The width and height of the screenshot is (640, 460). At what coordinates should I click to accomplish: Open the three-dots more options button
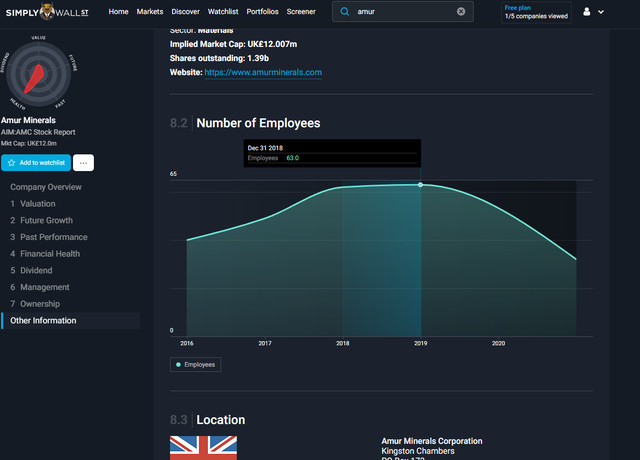[x=83, y=162]
